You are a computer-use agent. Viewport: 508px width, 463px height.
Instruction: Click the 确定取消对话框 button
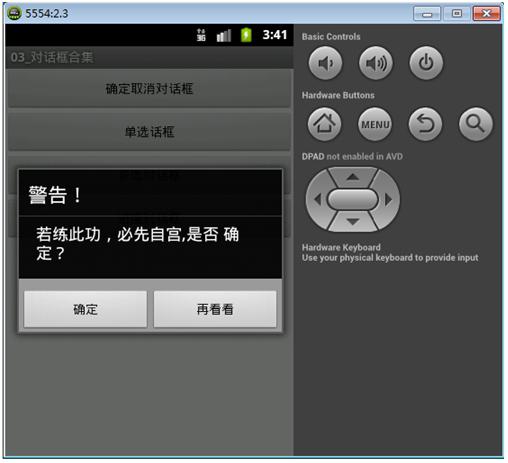point(149,89)
